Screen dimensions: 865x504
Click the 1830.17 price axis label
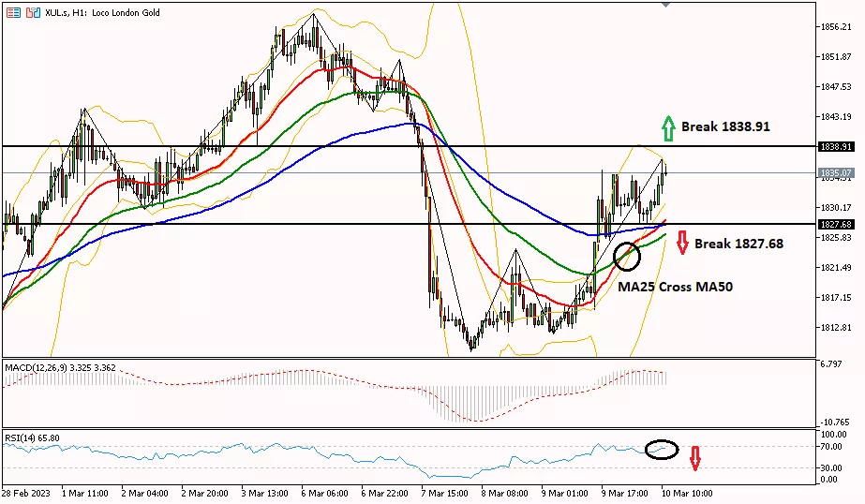(836, 207)
